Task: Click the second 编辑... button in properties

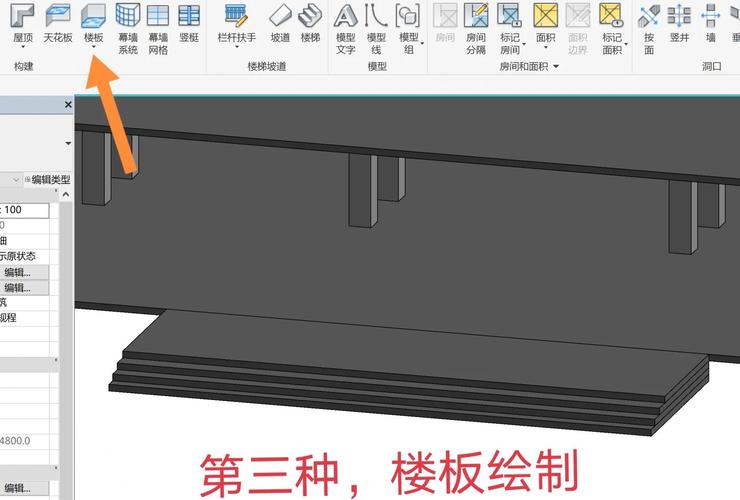Action: (25, 288)
